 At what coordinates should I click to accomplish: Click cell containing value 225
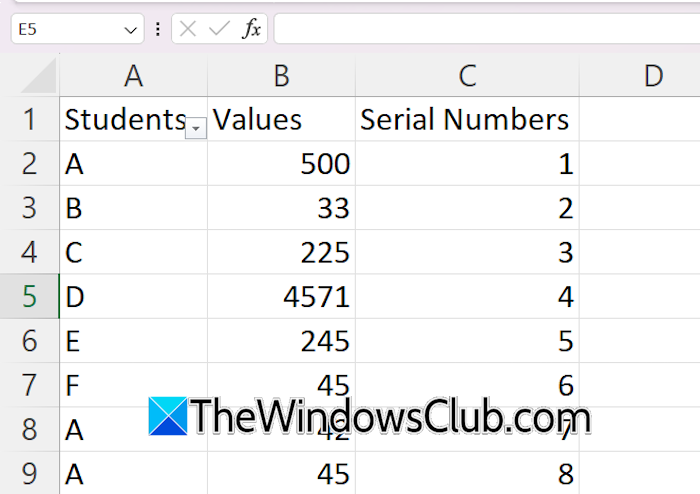(281, 252)
